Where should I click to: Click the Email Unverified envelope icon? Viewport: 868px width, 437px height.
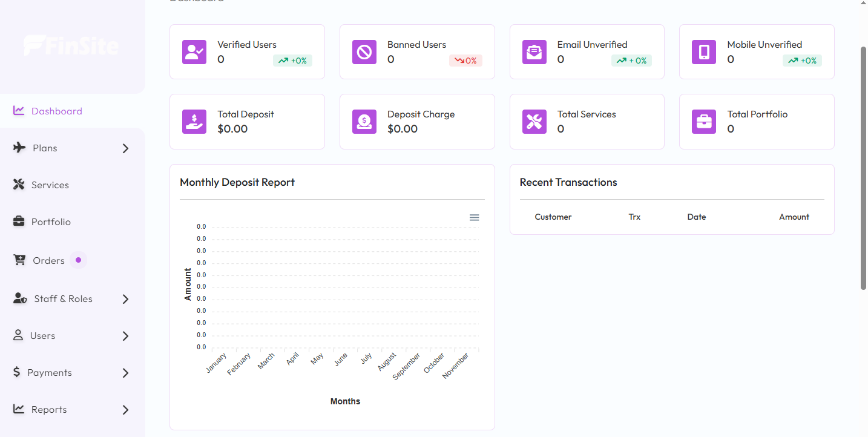[534, 52]
